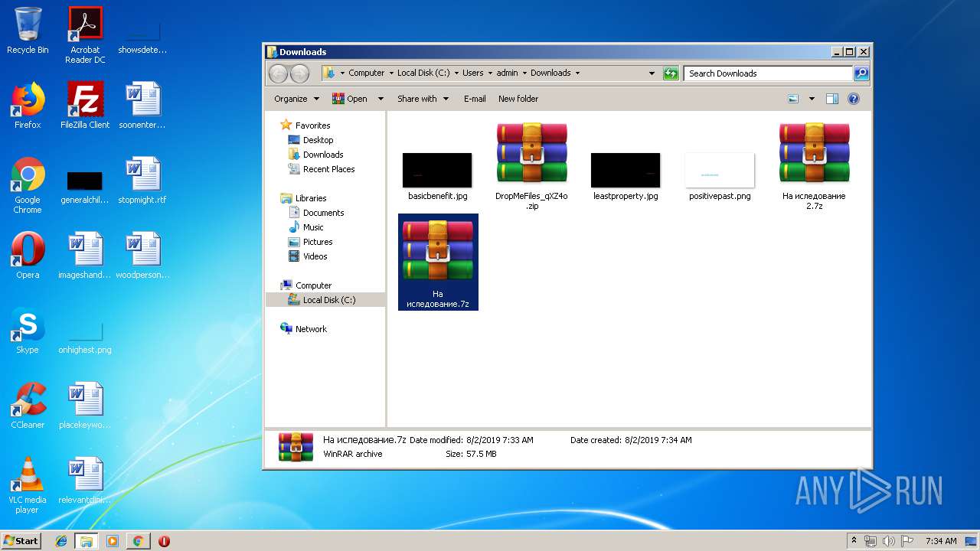This screenshot has width=980, height=551.
Task: Select DropMeFiles_qXZ4o.zip archive
Action: (531, 165)
